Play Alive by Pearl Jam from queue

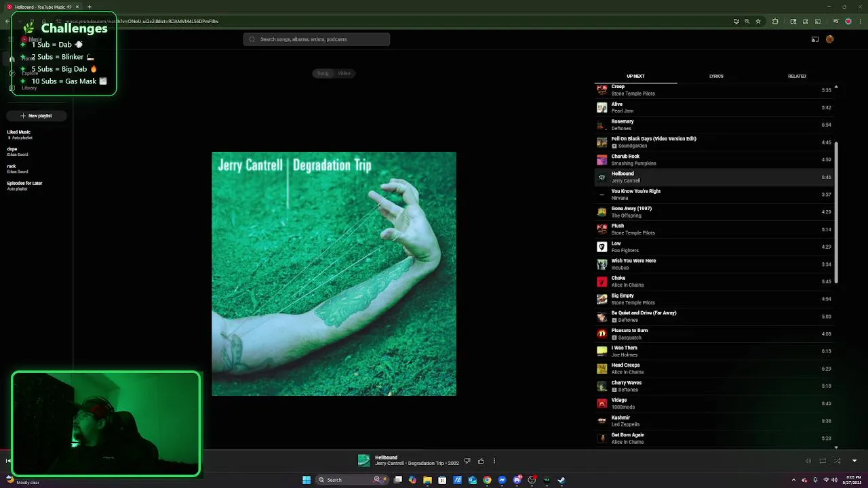tap(714, 107)
